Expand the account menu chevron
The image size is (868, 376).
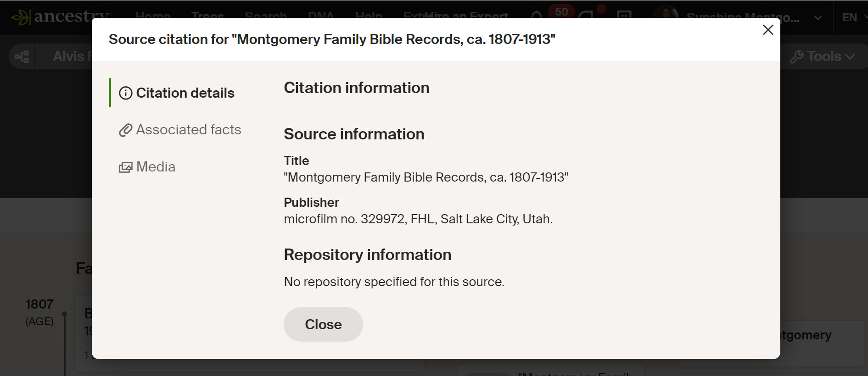[818, 18]
